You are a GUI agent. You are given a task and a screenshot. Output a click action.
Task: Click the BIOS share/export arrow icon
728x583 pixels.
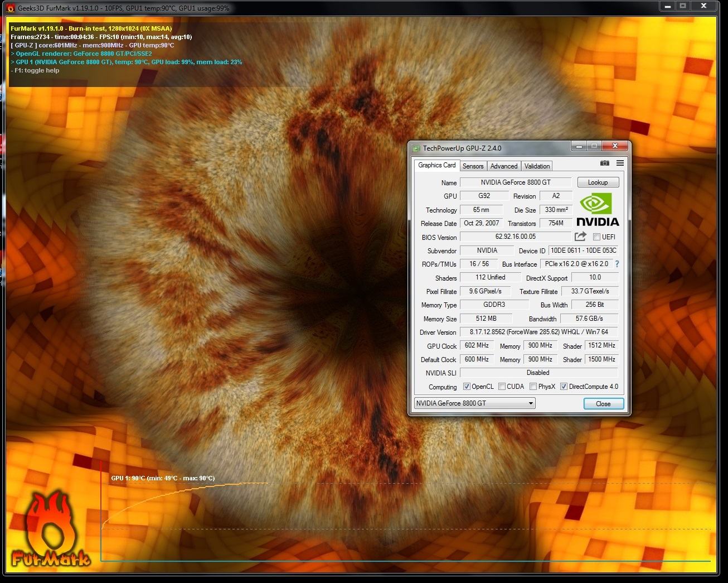point(580,237)
